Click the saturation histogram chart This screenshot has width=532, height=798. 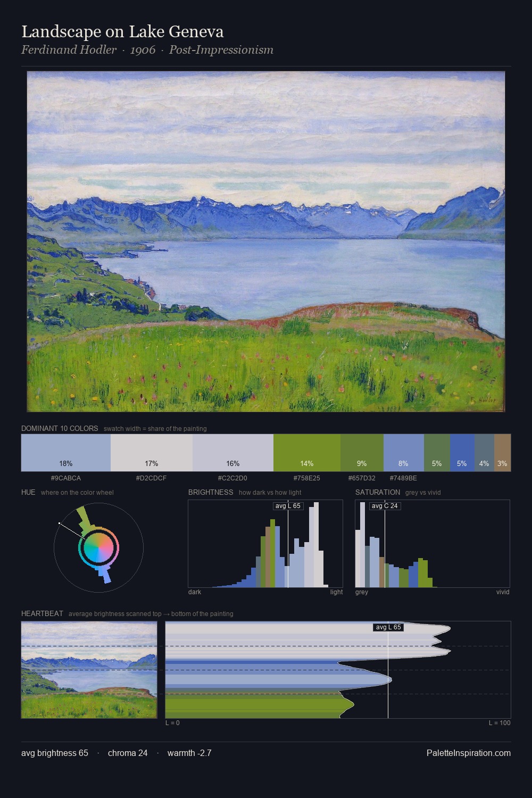433,544
